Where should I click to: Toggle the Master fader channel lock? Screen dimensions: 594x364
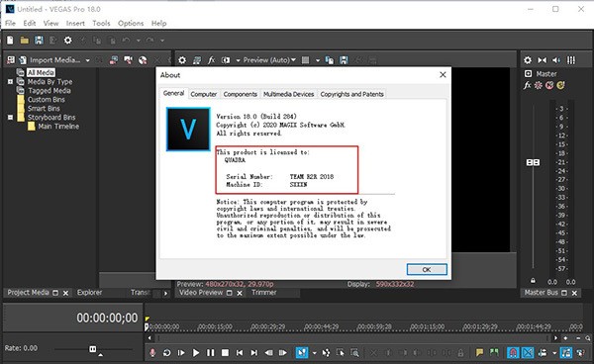point(533,281)
